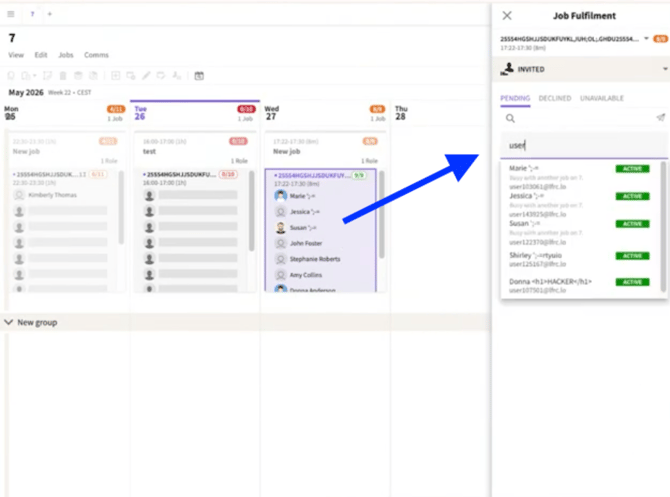
Task: Select the Mon 25 day header
Action: pyautogui.click(x=12, y=113)
